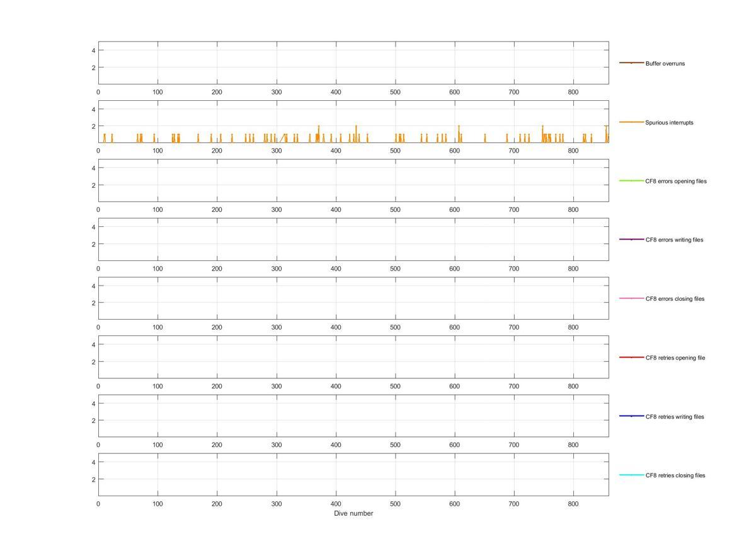This screenshot has height=558, width=756.
Task: Select the pink CF8 errors closing legend line
Action: (631, 298)
